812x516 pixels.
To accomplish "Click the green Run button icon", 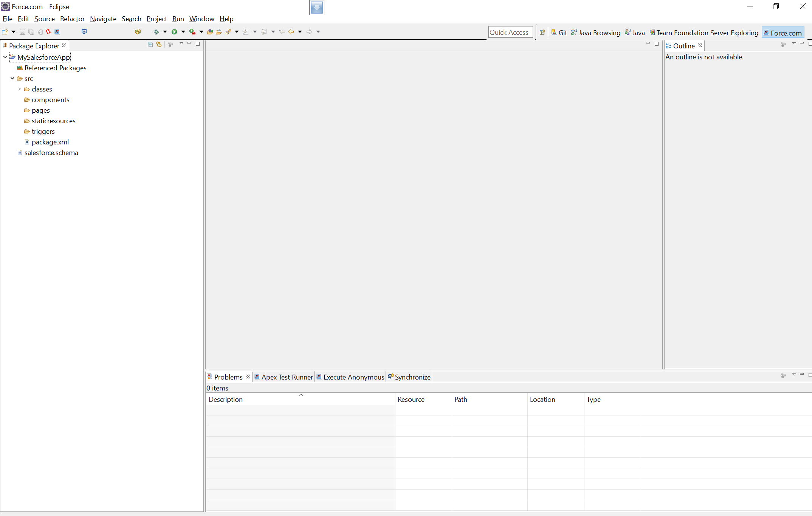I will click(x=174, y=32).
